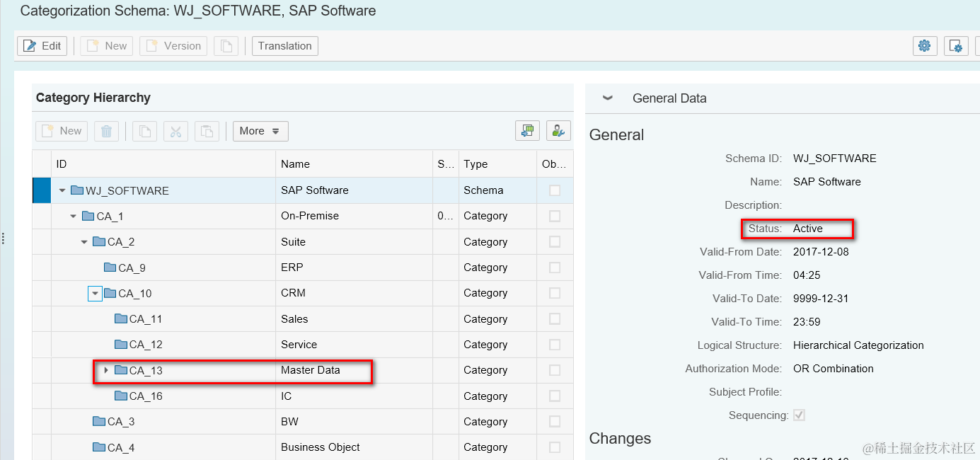Screen dimensions: 980x460
Task: Click the Edit button in top toolbar
Action: point(42,46)
